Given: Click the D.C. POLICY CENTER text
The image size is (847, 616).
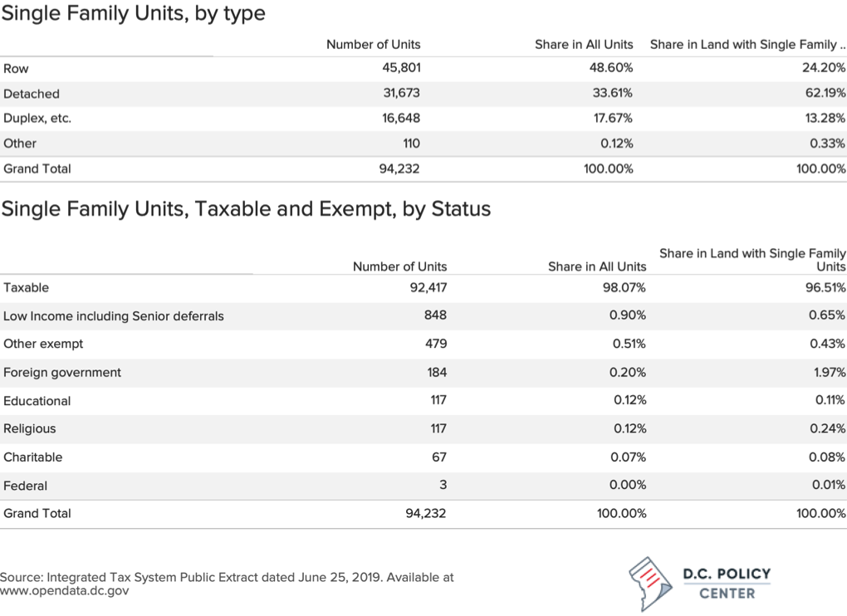Looking at the screenshot, I should point(727,583).
